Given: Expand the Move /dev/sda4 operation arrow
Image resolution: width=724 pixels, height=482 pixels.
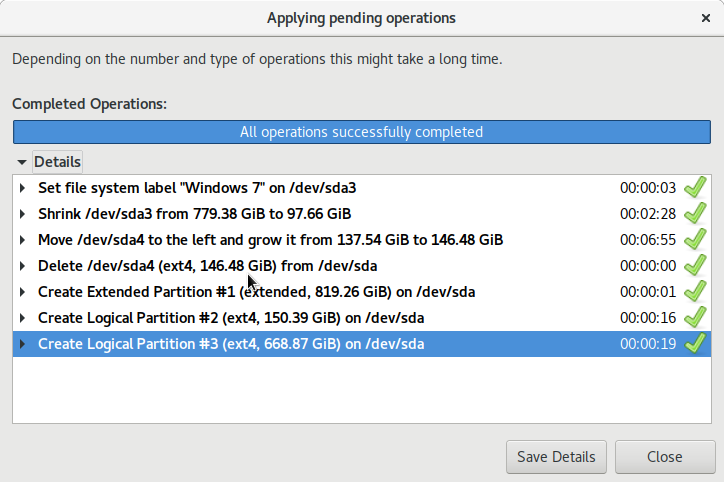Looking at the screenshot, I should pyautogui.click(x=23, y=240).
